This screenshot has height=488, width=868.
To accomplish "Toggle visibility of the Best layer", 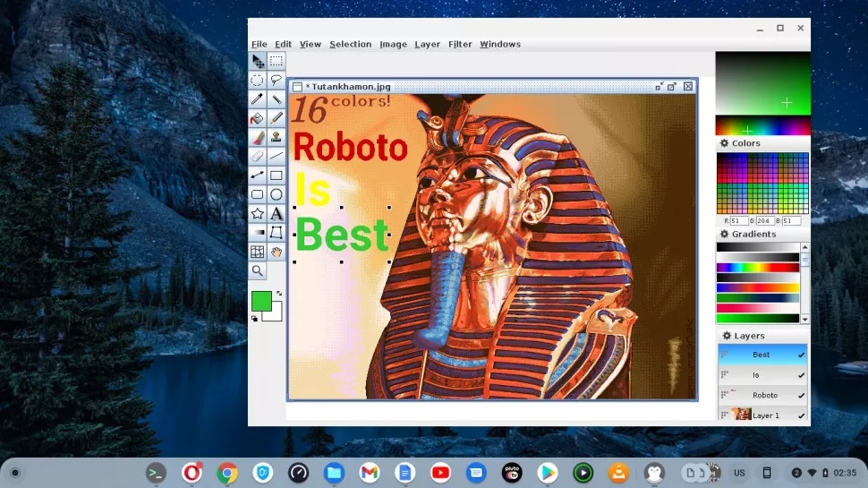I will tap(801, 355).
